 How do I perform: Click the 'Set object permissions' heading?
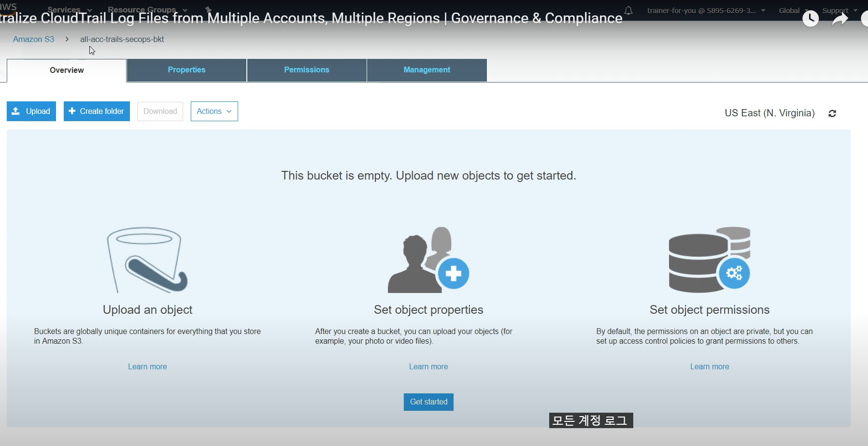pyautogui.click(x=710, y=310)
